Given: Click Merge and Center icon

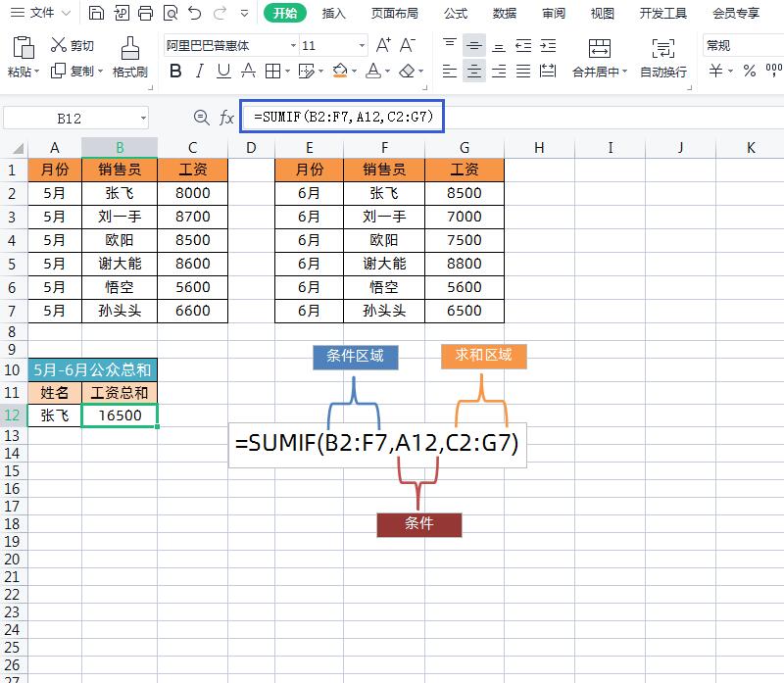Looking at the screenshot, I should click(600, 48).
